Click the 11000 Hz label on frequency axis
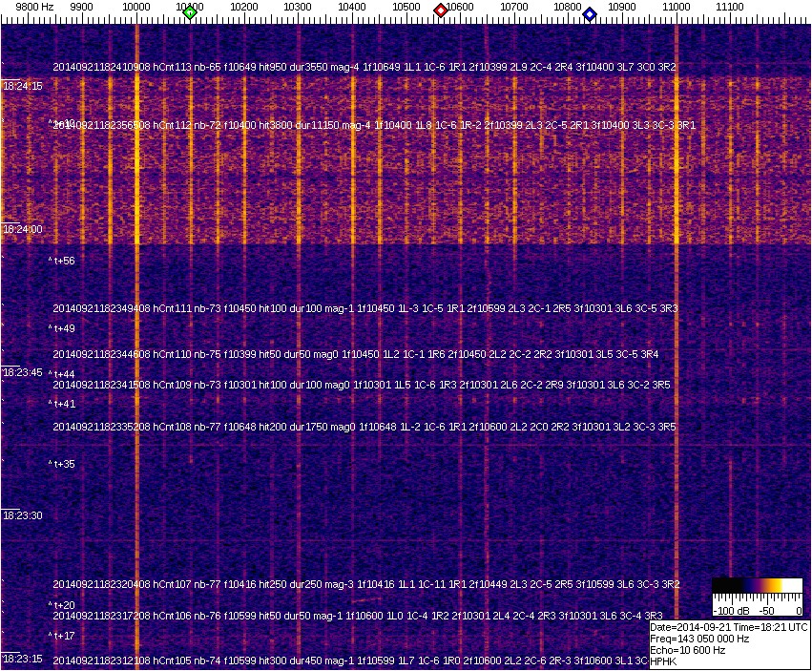 pyautogui.click(x=677, y=7)
